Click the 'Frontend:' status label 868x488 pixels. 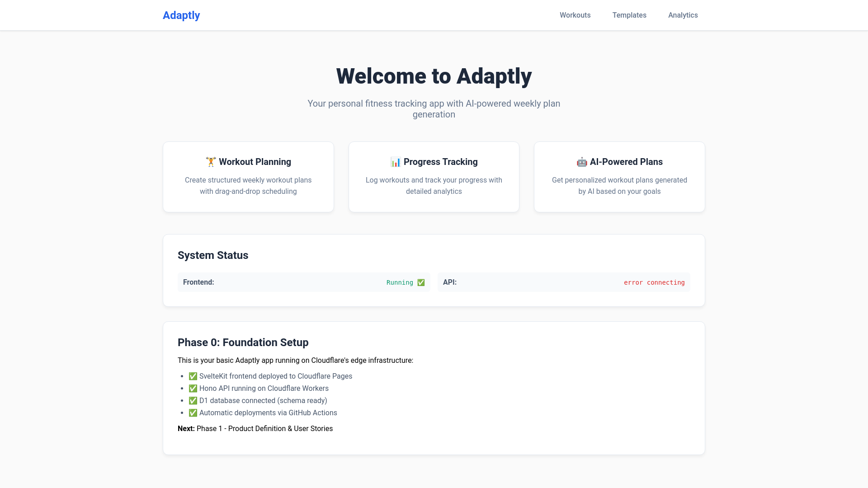[x=198, y=282]
